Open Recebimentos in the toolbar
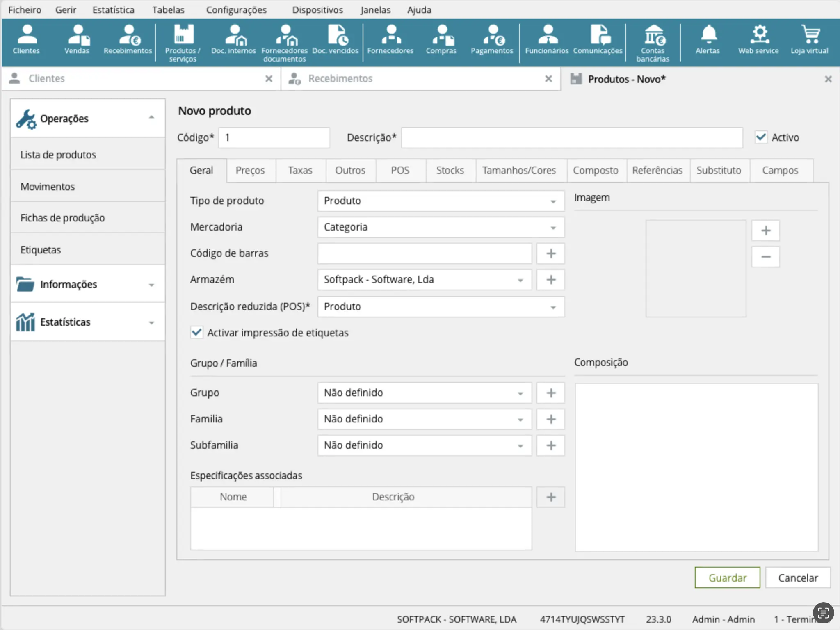Screen dimensions: 840x630 tap(128, 40)
